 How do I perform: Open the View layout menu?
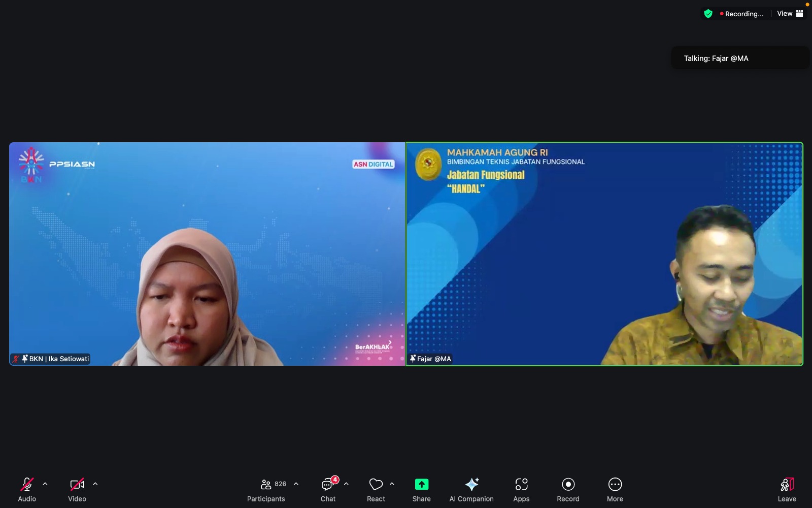[x=789, y=13]
